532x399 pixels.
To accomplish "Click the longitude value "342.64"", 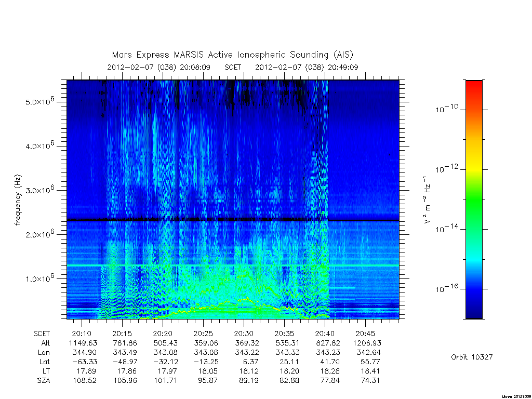I will [369, 353].
